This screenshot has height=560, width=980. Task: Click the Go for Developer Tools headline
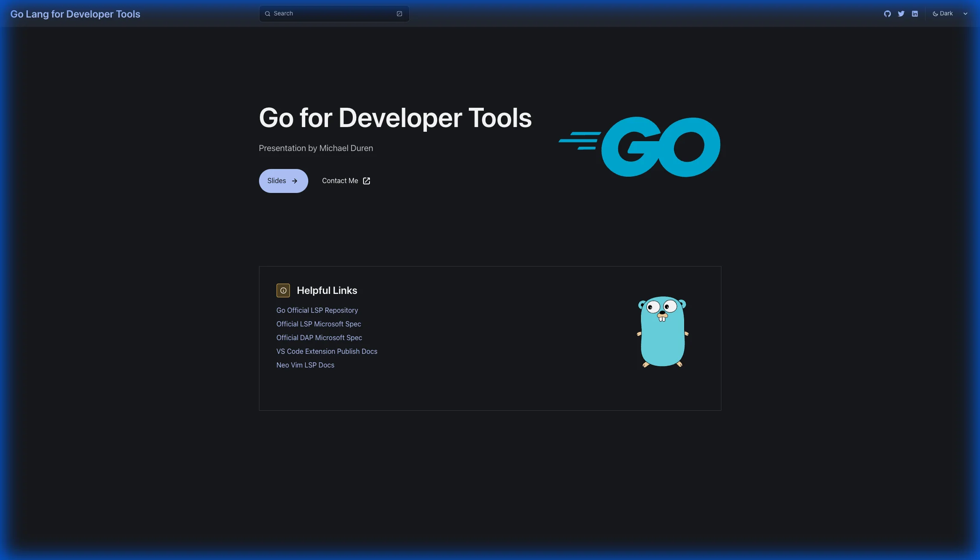coord(395,118)
